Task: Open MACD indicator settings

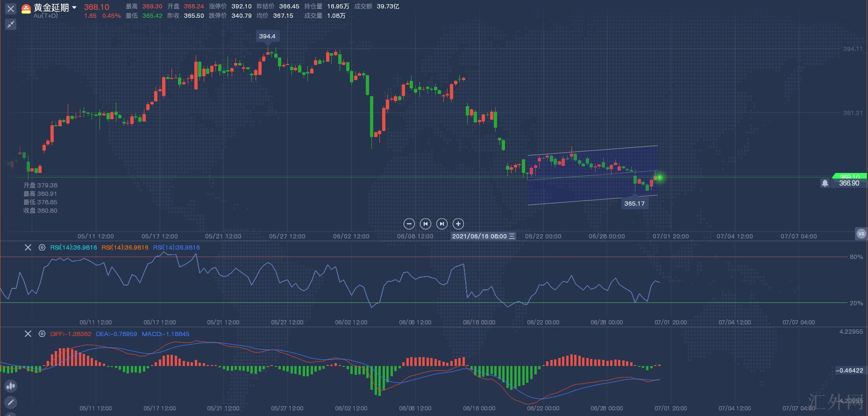Action: (42, 334)
